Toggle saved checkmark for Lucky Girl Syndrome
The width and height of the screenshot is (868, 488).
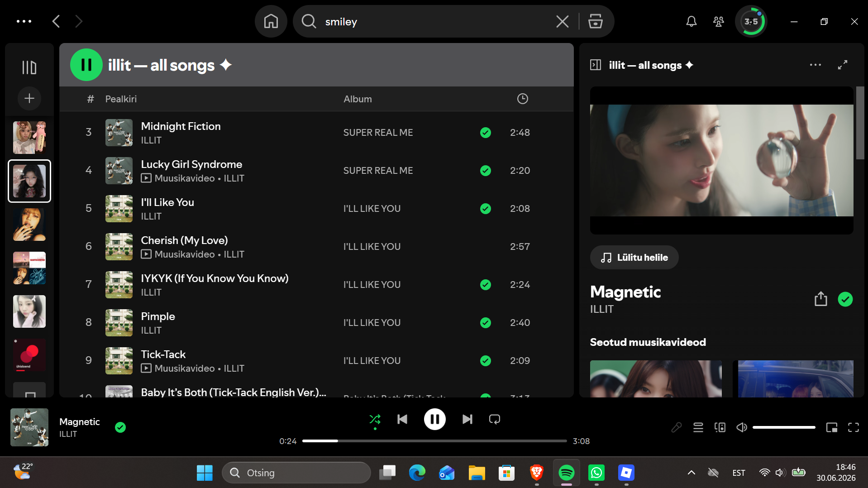point(485,171)
